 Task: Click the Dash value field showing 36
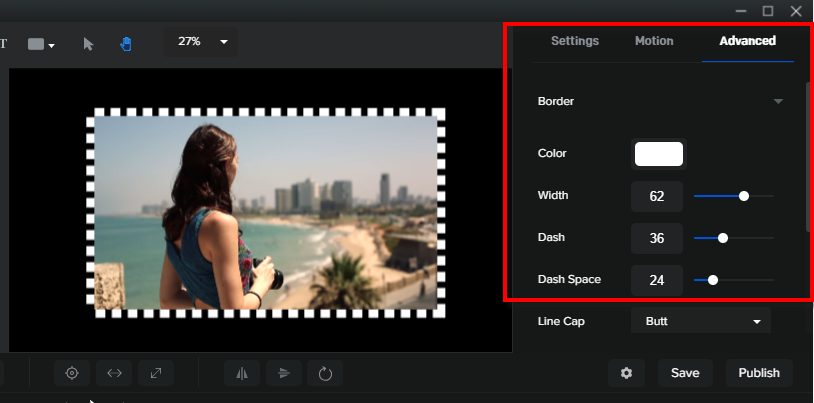657,238
